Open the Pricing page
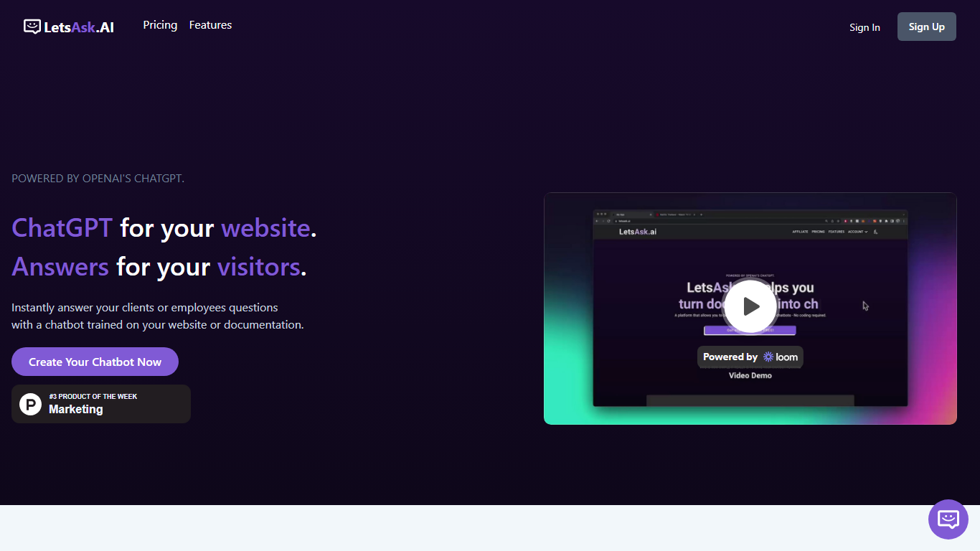The image size is (980, 551). click(160, 25)
